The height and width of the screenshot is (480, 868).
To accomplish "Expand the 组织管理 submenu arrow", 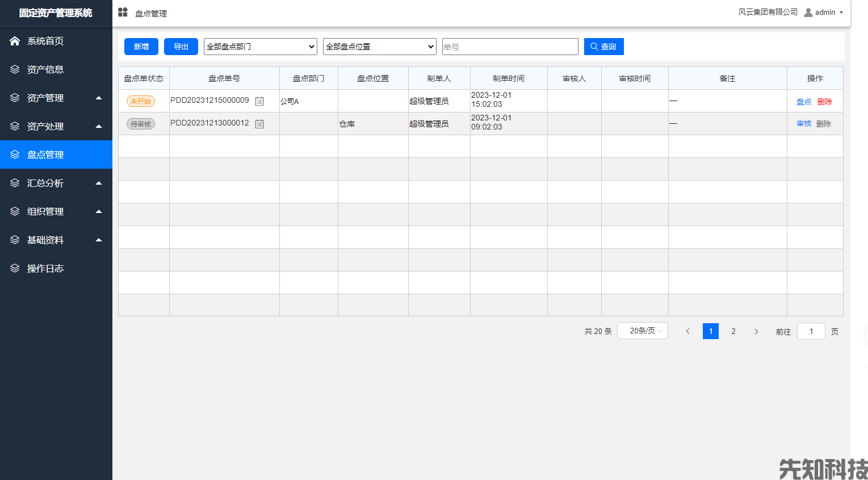I will point(99,211).
